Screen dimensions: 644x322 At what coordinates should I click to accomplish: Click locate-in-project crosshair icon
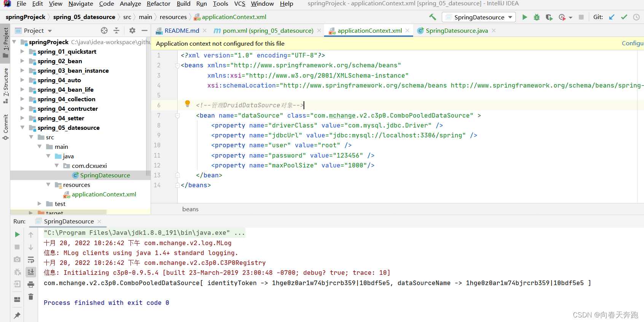point(104,30)
